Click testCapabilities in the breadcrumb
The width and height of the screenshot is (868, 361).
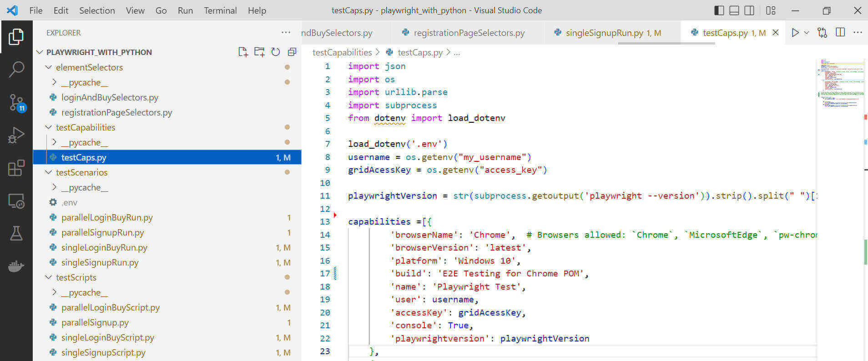[x=342, y=52]
